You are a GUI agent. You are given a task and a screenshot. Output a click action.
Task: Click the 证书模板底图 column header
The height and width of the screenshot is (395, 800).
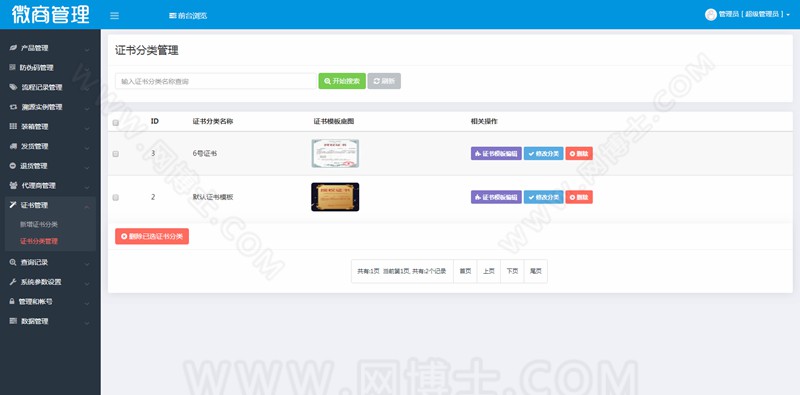[x=334, y=121]
